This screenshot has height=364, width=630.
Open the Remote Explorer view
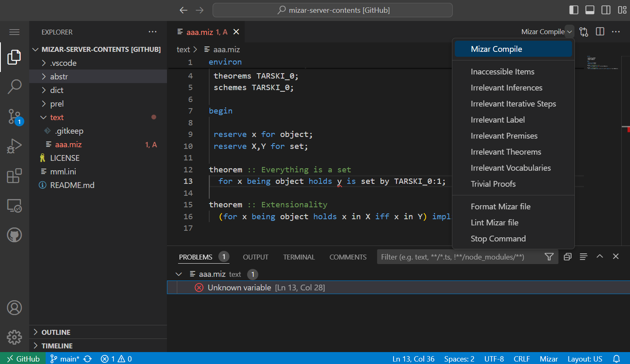pyautogui.click(x=14, y=205)
